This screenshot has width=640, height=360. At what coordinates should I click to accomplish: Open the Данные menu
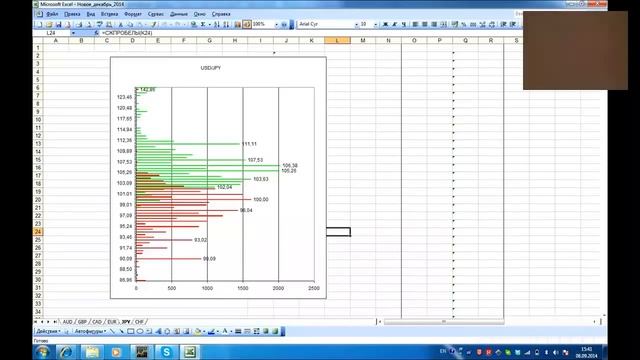click(179, 14)
